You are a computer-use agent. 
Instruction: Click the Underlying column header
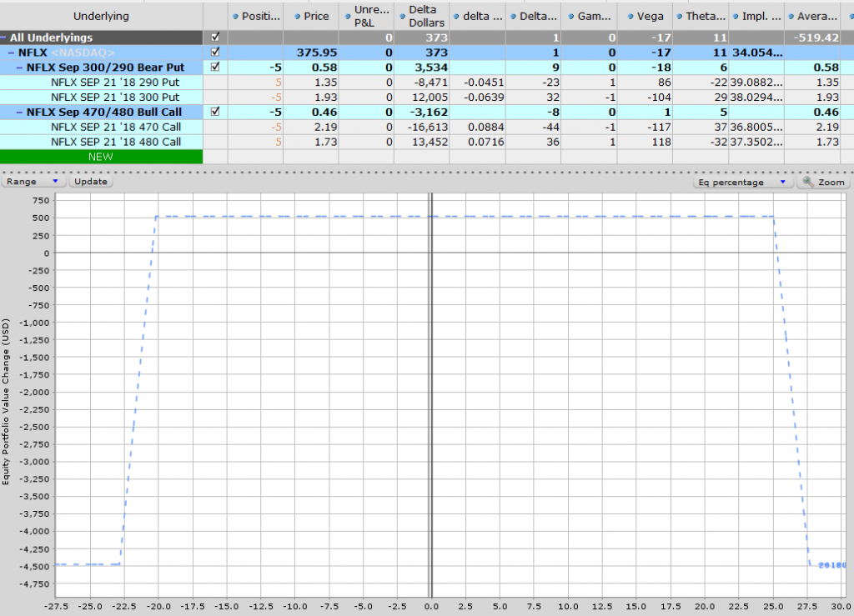(x=102, y=16)
